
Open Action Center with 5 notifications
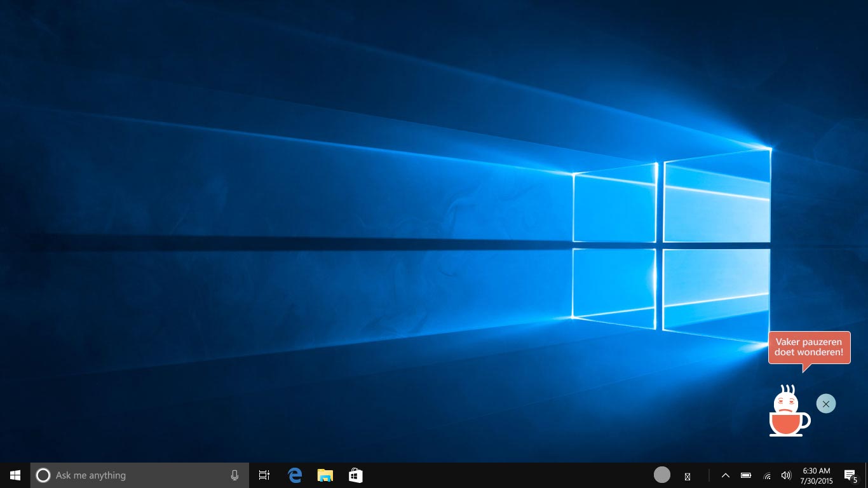(x=850, y=475)
